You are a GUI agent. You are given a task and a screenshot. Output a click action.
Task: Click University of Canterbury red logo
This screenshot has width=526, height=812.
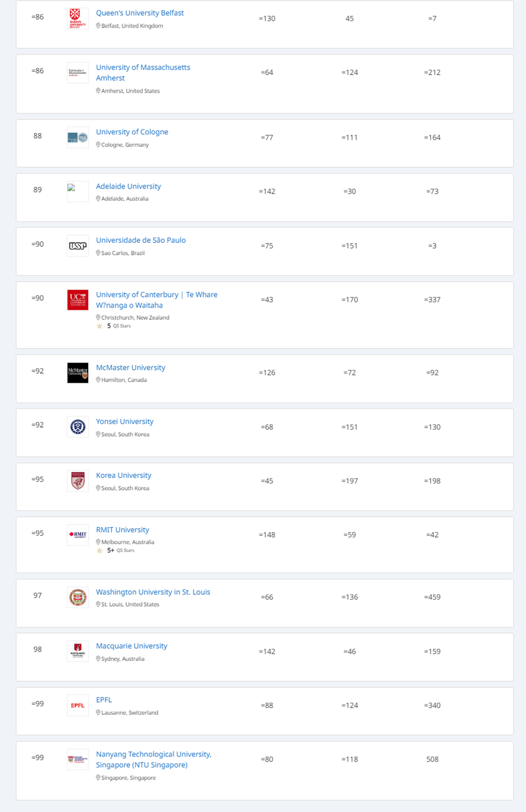point(77,300)
